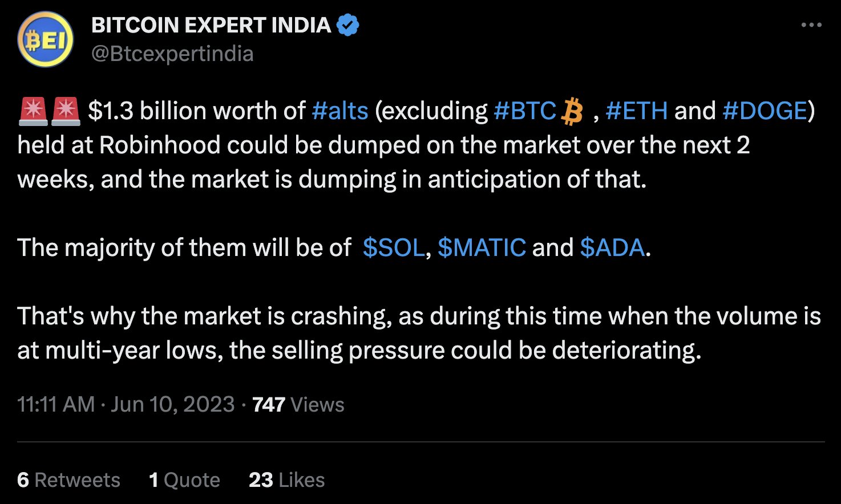841x504 pixels.
Task: View the 747 Views count
Action: [x=298, y=404]
